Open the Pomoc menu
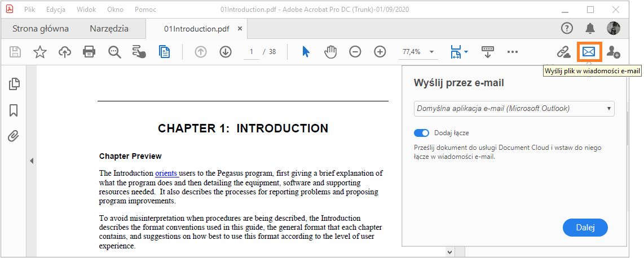The width and height of the screenshot is (644, 258). click(145, 9)
